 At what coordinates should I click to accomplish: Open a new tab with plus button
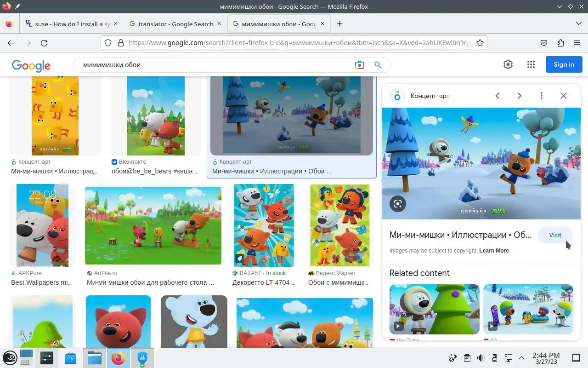339,24
